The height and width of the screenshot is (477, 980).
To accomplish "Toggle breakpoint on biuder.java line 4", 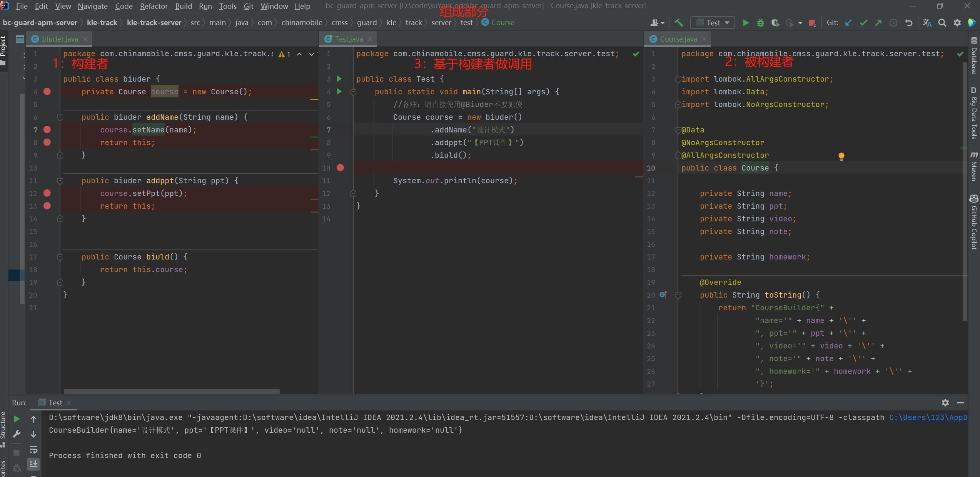I will coord(47,92).
